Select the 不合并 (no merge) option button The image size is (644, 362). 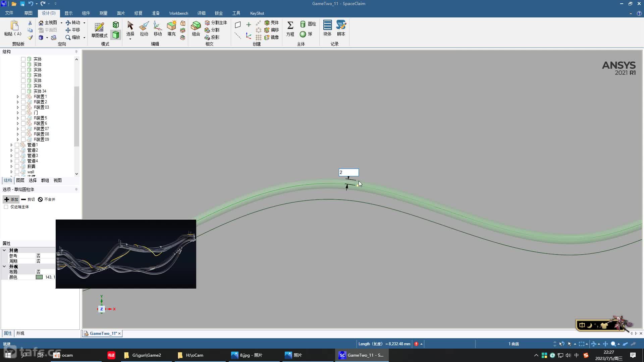click(47, 199)
